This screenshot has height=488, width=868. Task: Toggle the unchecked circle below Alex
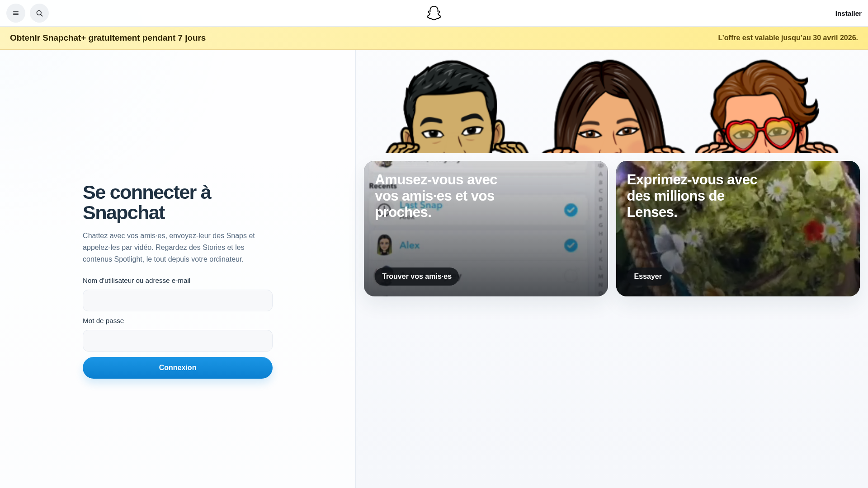click(571, 276)
